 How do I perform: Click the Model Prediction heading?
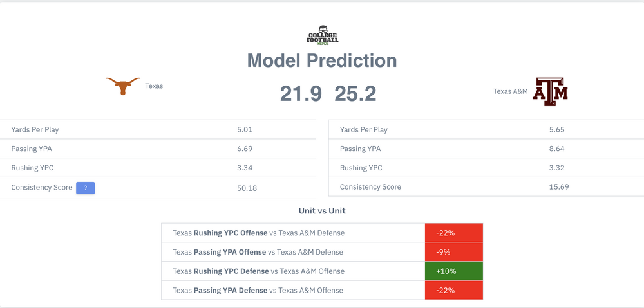[x=322, y=60]
